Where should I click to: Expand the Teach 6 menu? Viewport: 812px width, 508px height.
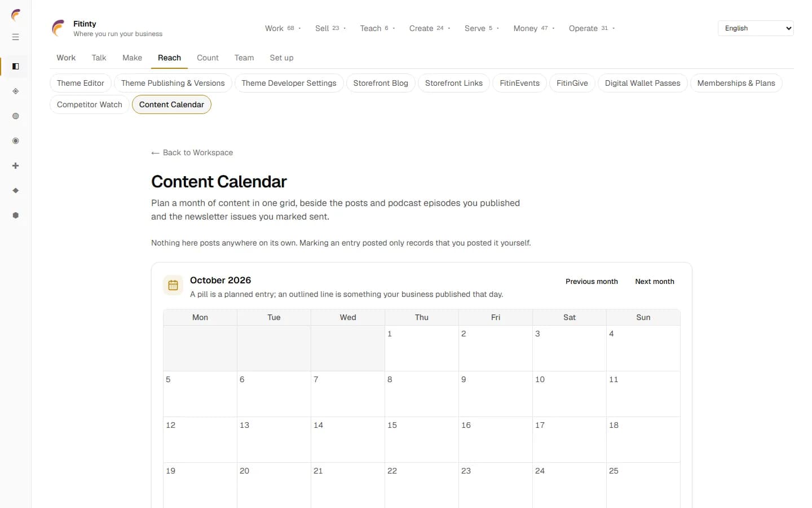click(x=377, y=28)
